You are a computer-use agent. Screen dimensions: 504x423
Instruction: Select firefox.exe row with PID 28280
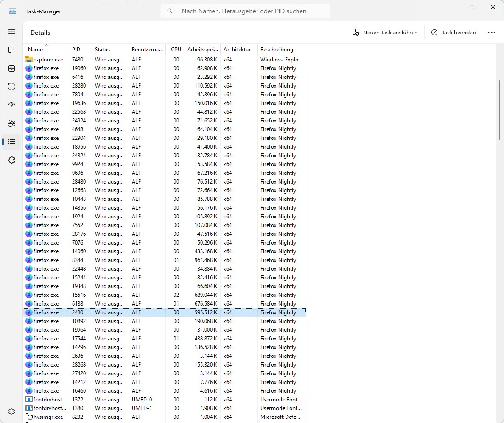[x=165, y=85]
